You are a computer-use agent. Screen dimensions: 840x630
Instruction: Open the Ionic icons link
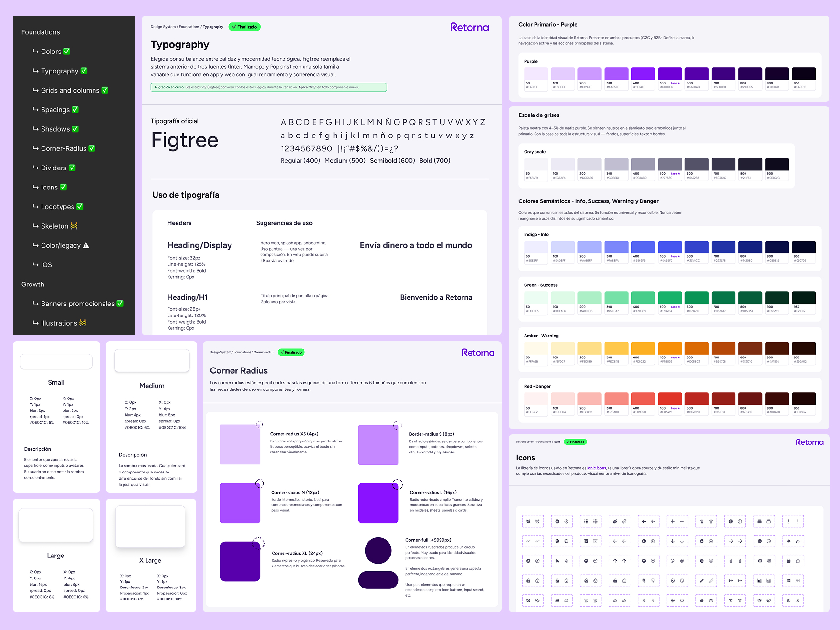click(x=596, y=468)
